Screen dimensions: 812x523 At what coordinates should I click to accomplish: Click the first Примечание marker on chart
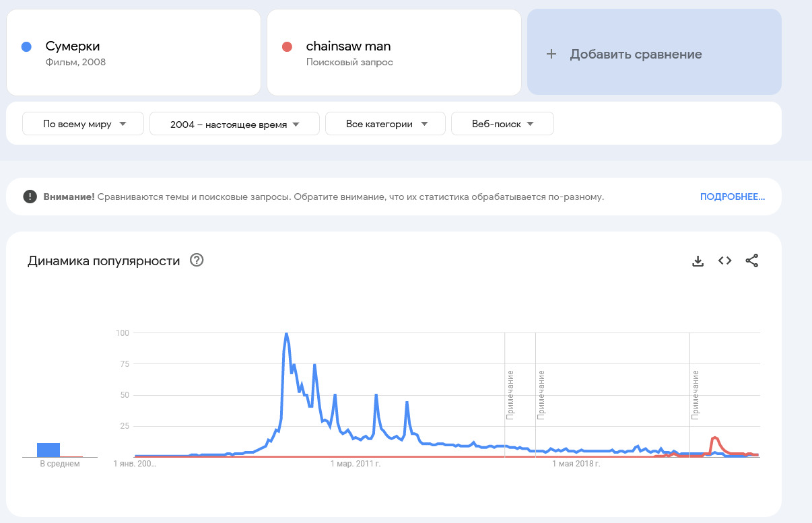click(510, 394)
